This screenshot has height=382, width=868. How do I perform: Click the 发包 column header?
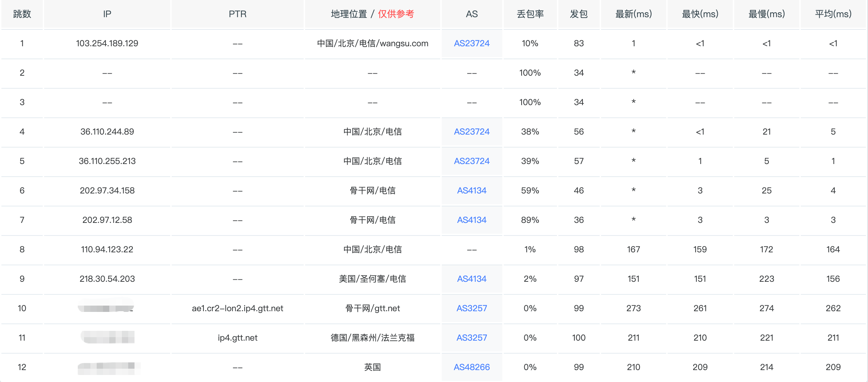[x=579, y=14]
